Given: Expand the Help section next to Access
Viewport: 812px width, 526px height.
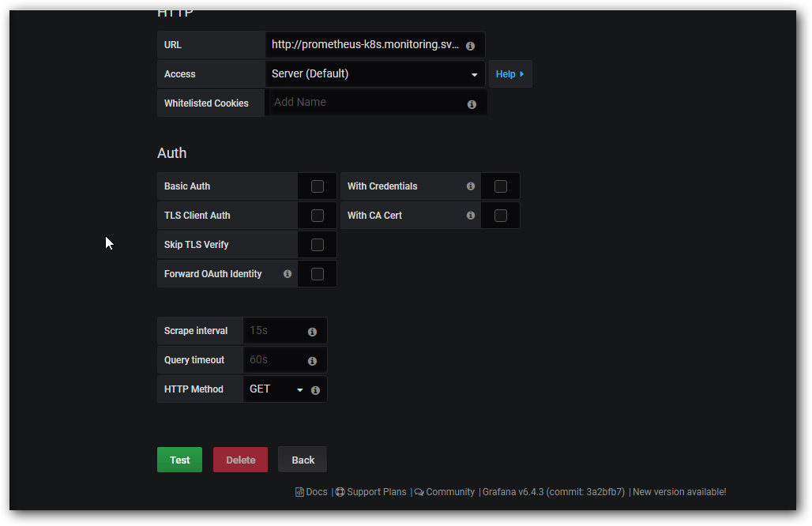Looking at the screenshot, I should [x=509, y=74].
